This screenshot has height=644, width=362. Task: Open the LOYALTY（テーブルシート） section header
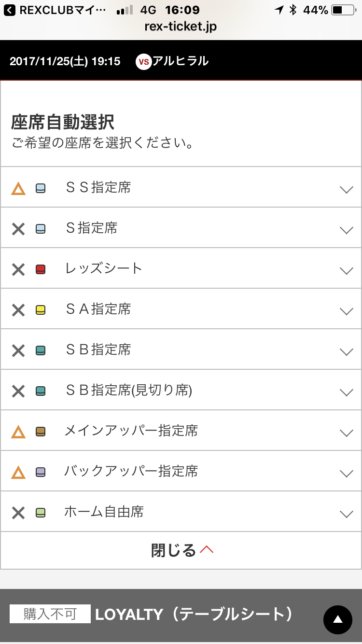[194, 614]
